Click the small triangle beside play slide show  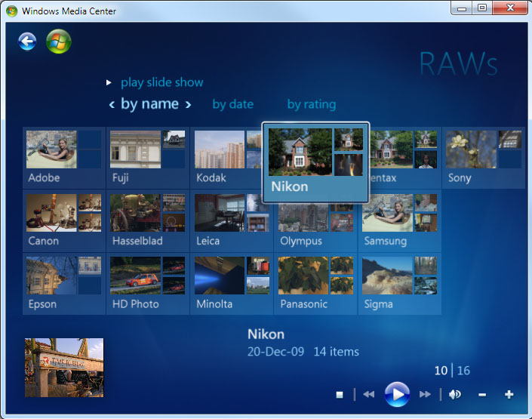pos(109,82)
